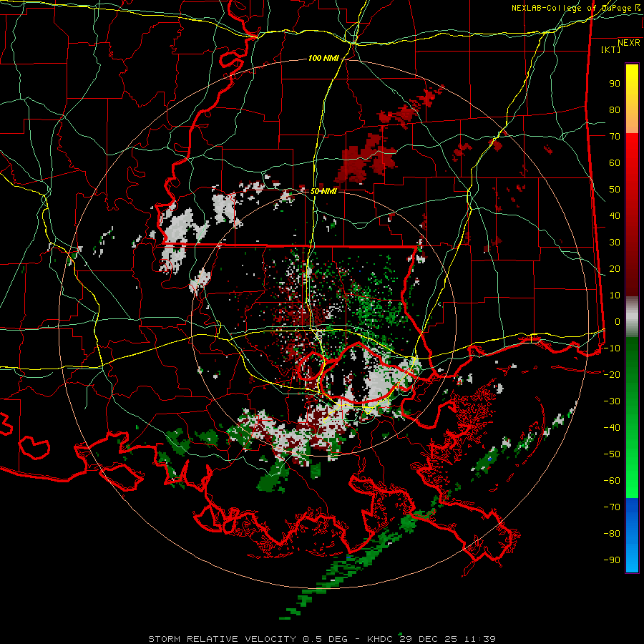Click the 100 NMI range ring label

point(323,59)
